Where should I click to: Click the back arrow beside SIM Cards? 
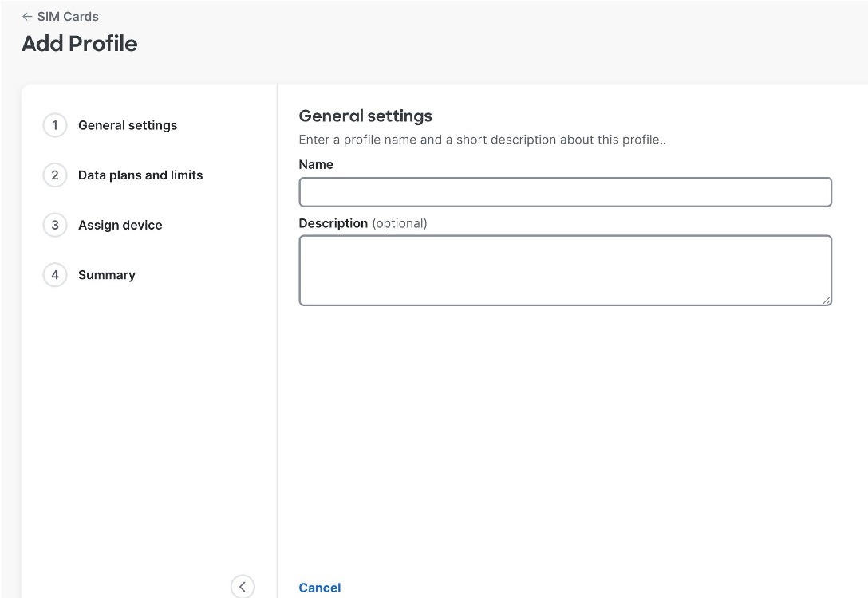point(27,17)
